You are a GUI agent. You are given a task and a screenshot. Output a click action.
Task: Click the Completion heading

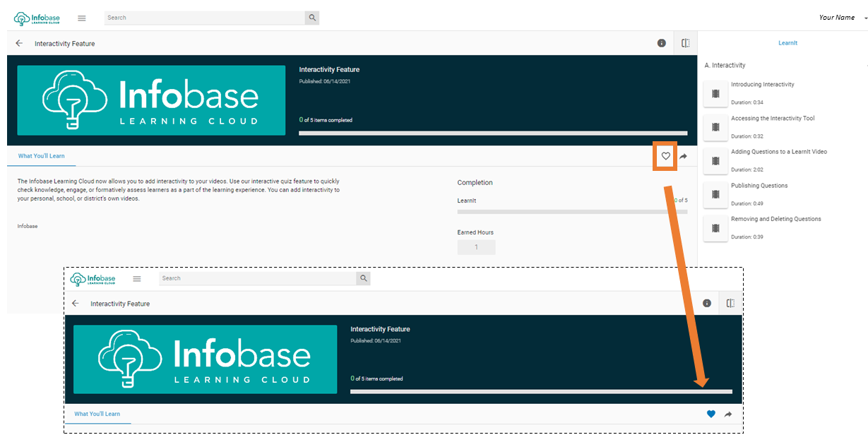coord(475,182)
